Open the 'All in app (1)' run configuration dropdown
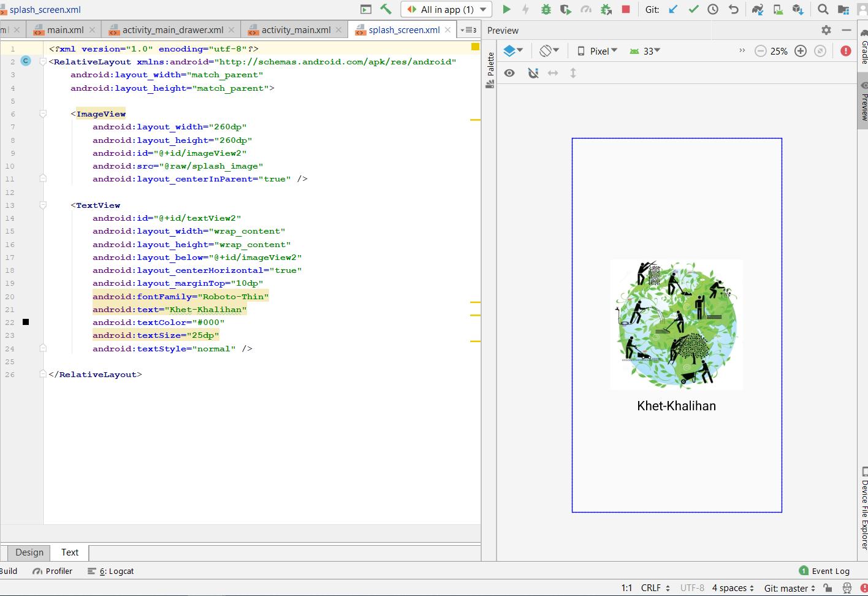 pos(447,9)
